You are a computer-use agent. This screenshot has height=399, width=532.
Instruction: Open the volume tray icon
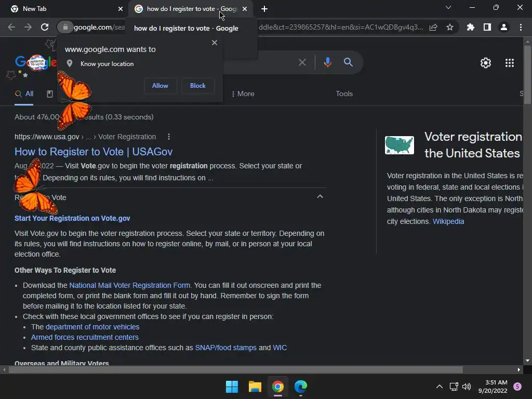pyautogui.click(x=467, y=387)
